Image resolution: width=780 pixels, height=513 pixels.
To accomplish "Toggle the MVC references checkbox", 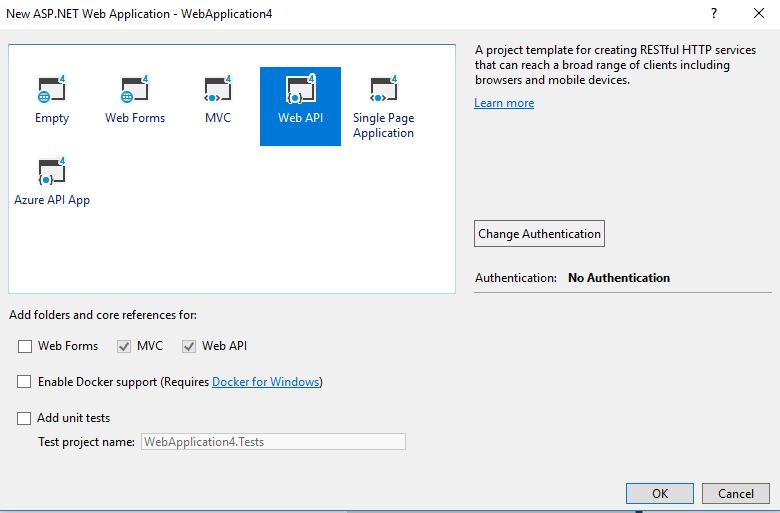I will [x=124, y=346].
